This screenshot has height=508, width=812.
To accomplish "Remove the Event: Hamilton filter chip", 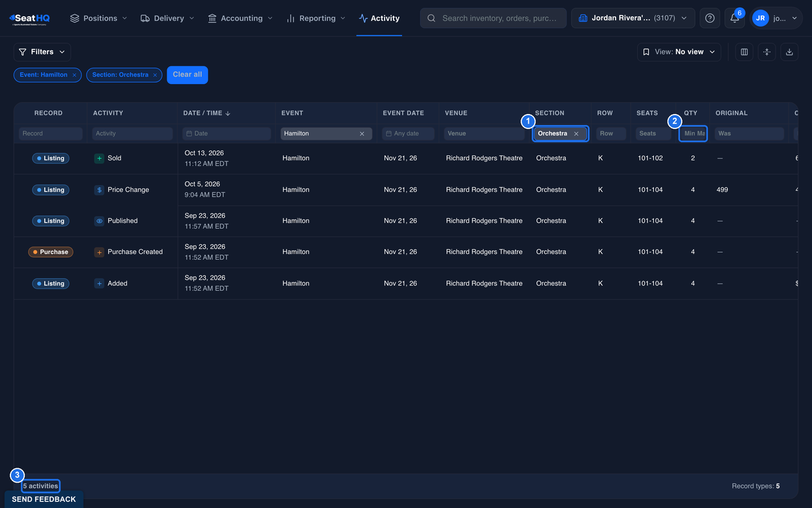I will pyautogui.click(x=74, y=75).
